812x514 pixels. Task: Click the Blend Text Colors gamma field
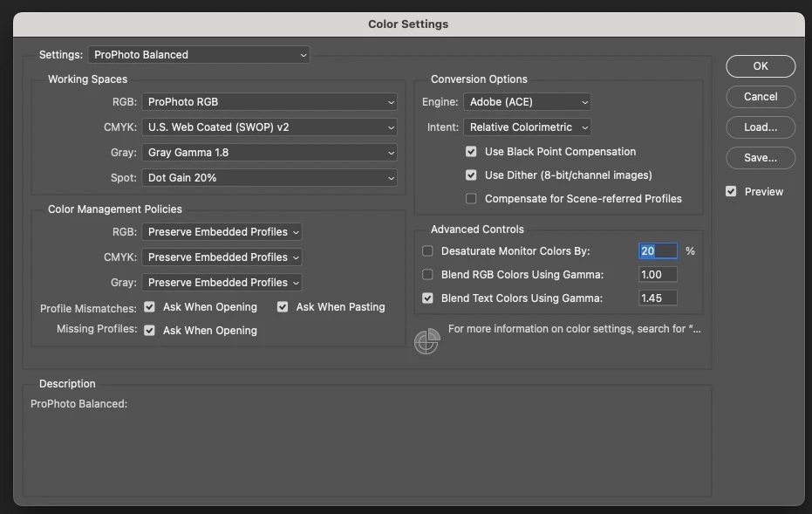pos(658,298)
